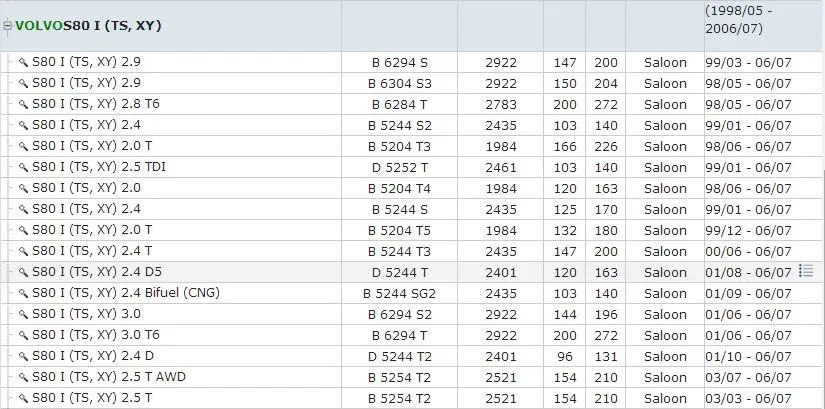Click the 226 horsepower value
Screen dimensions: 825x409
[606, 147]
